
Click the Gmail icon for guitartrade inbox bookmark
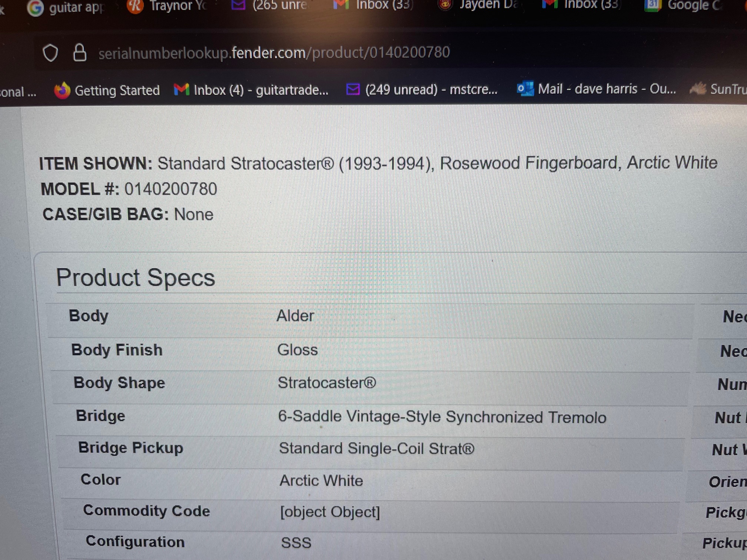182,90
